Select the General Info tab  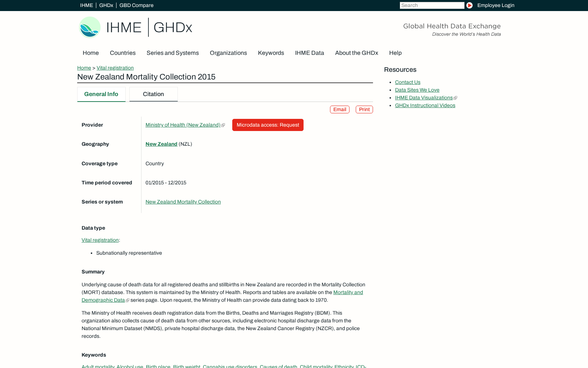point(101,94)
